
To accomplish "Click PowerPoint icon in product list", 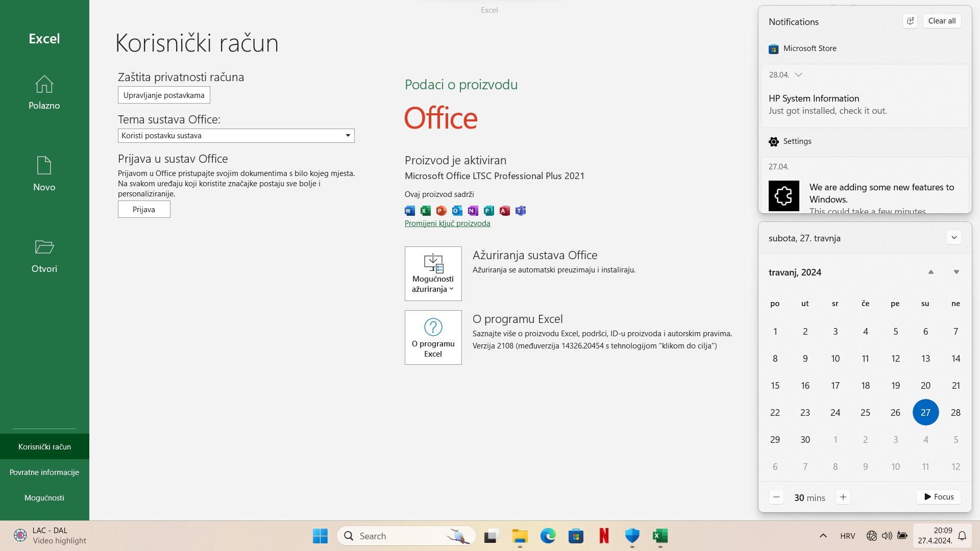I will point(442,210).
